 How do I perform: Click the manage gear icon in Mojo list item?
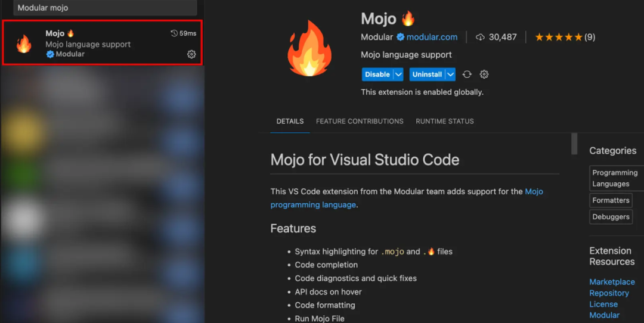(x=191, y=54)
